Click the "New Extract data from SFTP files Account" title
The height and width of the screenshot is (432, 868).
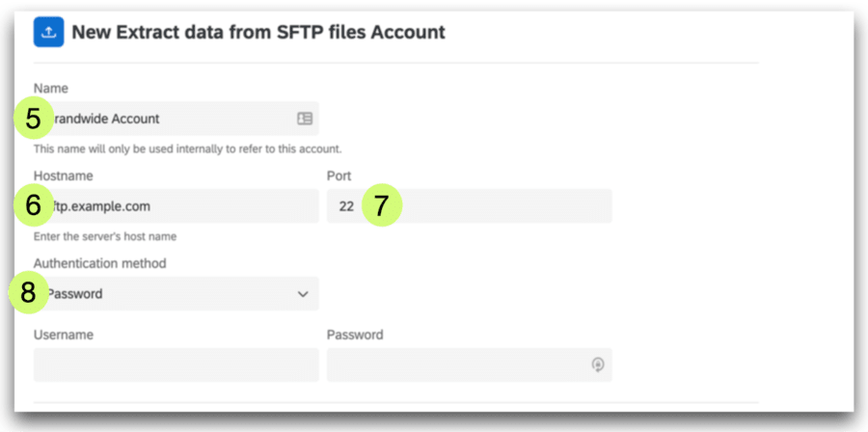(258, 32)
